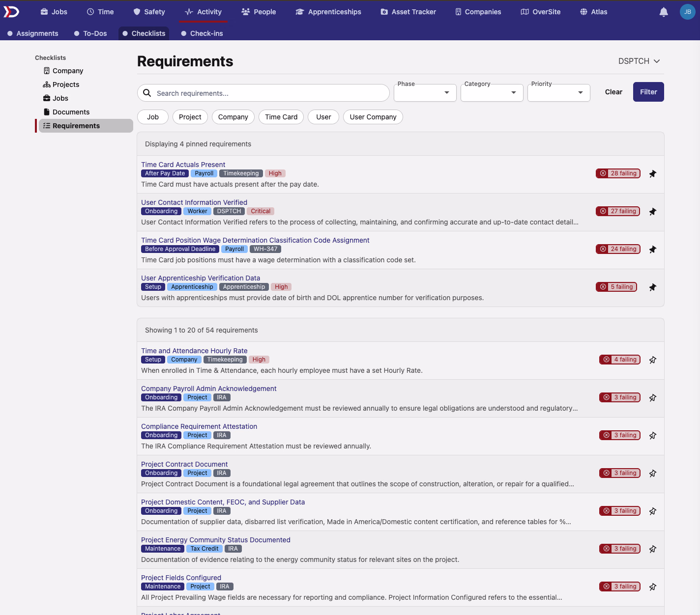Open the Jobs checklists sidebar item
Screen dimensions: 700x615
(x=56, y=98)
